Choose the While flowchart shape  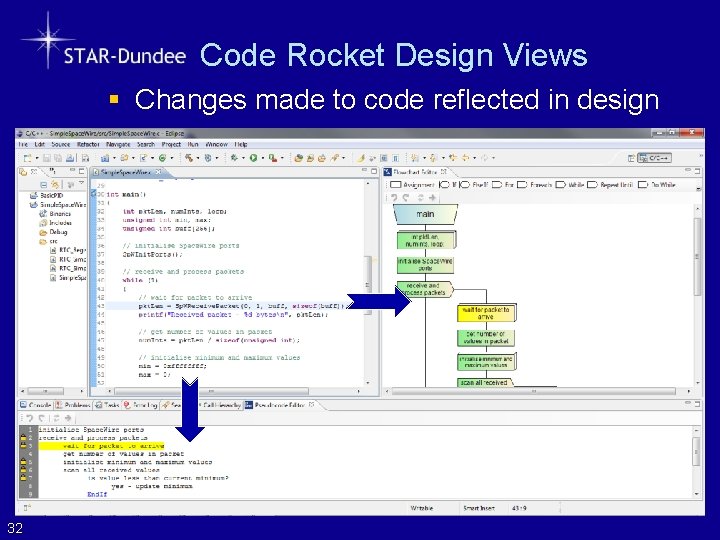pyautogui.click(x=570, y=185)
